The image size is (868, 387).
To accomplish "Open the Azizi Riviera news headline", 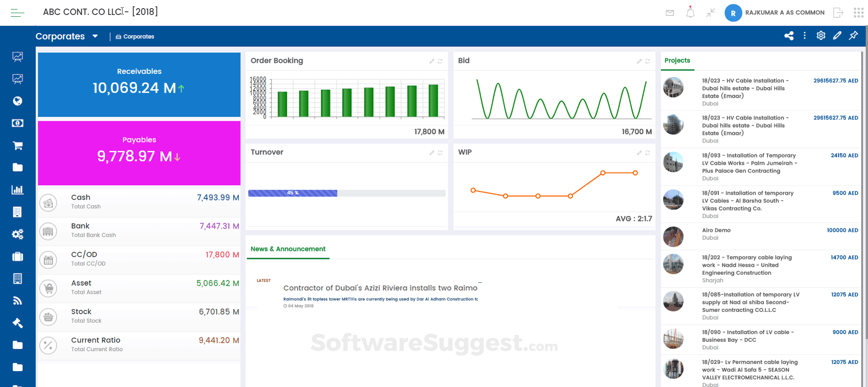I will tap(380, 288).
